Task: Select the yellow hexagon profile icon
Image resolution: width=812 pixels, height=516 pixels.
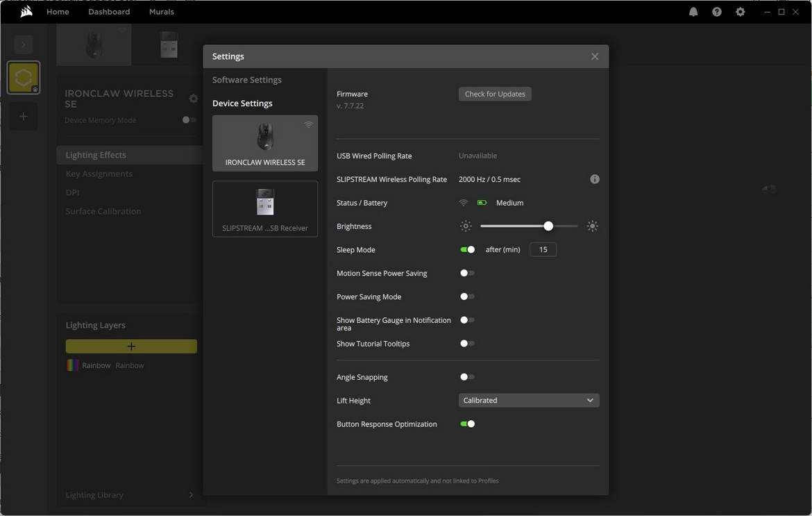Action: (23, 77)
